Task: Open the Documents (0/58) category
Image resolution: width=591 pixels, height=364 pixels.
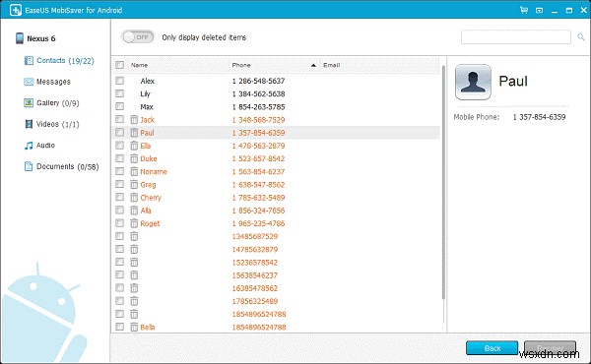Action: coord(67,166)
